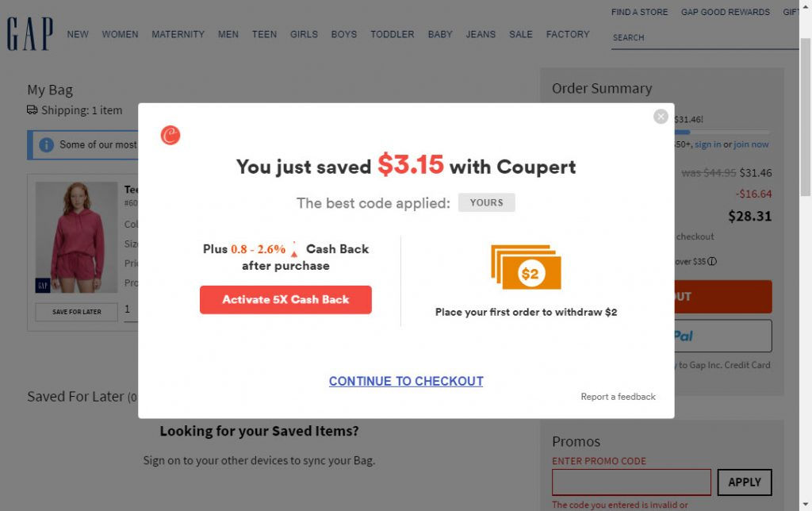Click the Search field in header
Image resolution: width=812 pixels, height=511 pixels.
pos(705,38)
